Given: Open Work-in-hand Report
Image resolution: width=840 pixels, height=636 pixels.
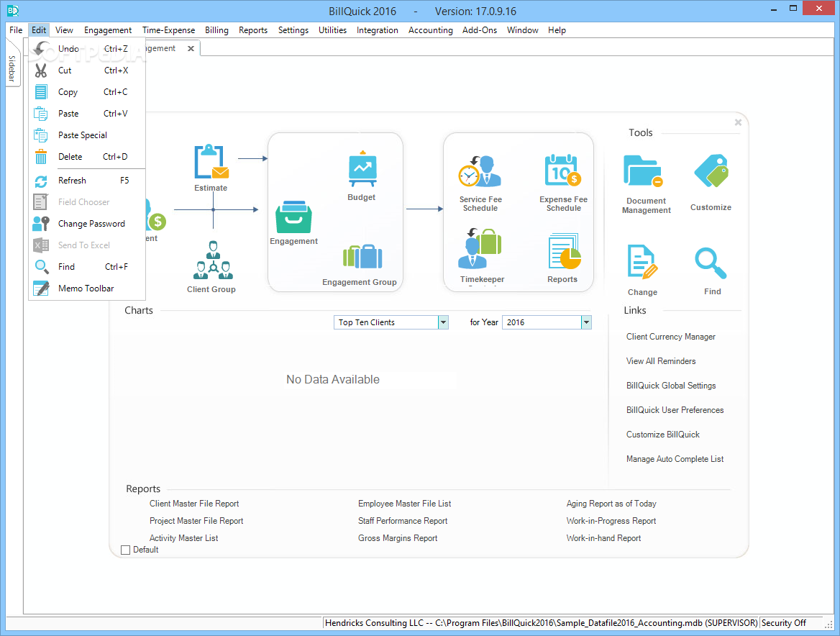Looking at the screenshot, I should coord(604,538).
